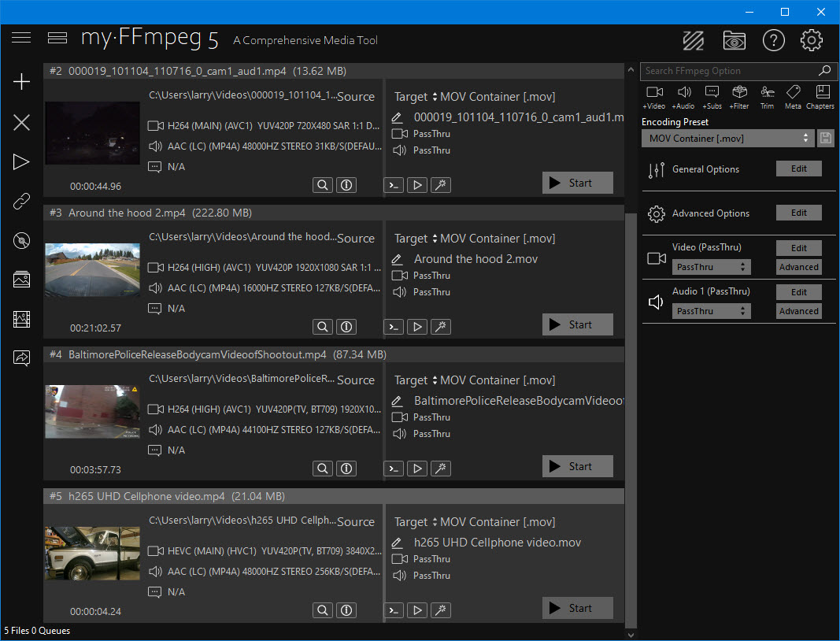Open the hamburger menu at top left
The image size is (840, 641).
click(x=21, y=38)
